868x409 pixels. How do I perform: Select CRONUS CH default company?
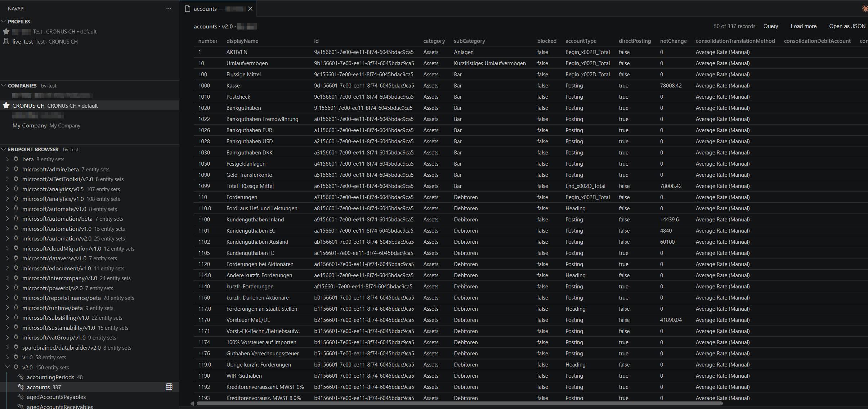89,105
